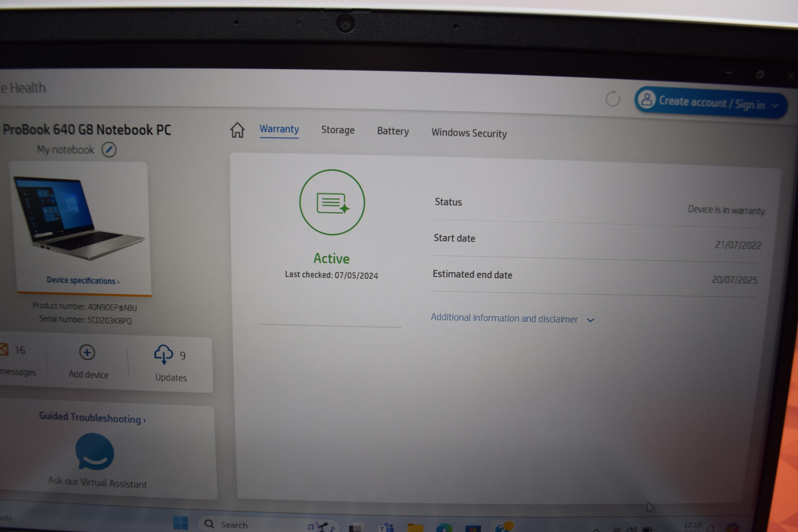This screenshot has width=798, height=532.
Task: Go to the Home dashboard icon
Action: [237, 130]
